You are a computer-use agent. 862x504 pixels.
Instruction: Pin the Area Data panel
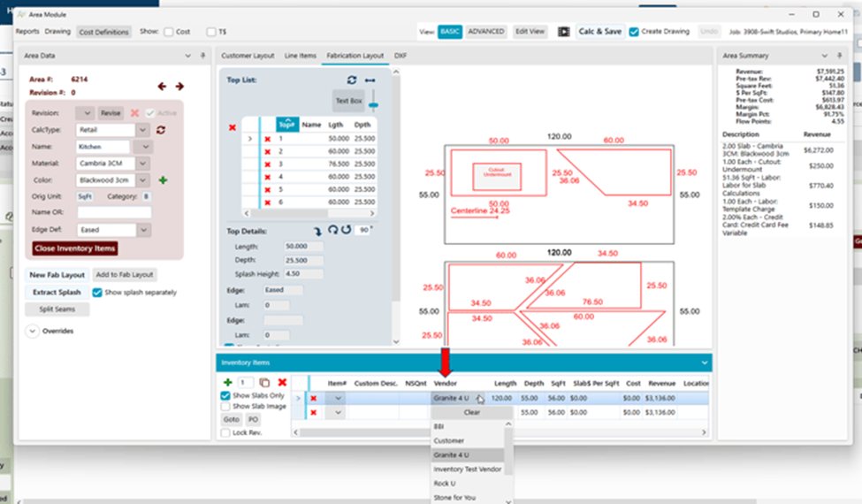tap(202, 56)
